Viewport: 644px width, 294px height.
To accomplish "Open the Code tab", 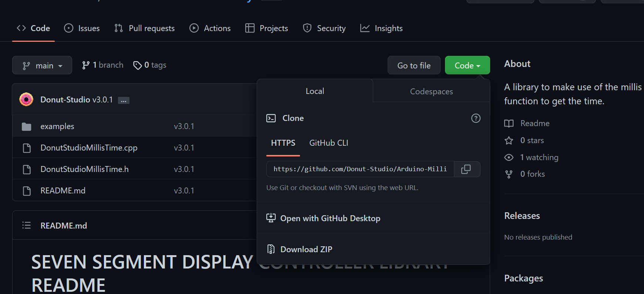I will click(33, 28).
